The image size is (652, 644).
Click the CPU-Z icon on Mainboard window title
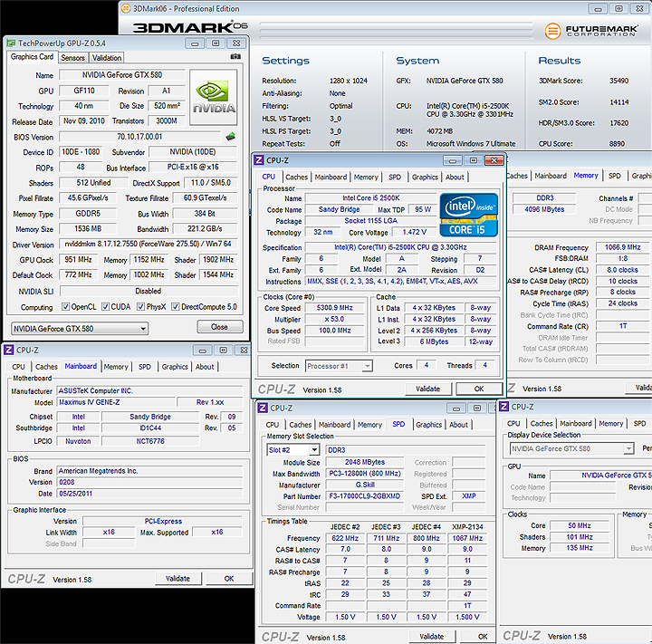(x=9, y=350)
